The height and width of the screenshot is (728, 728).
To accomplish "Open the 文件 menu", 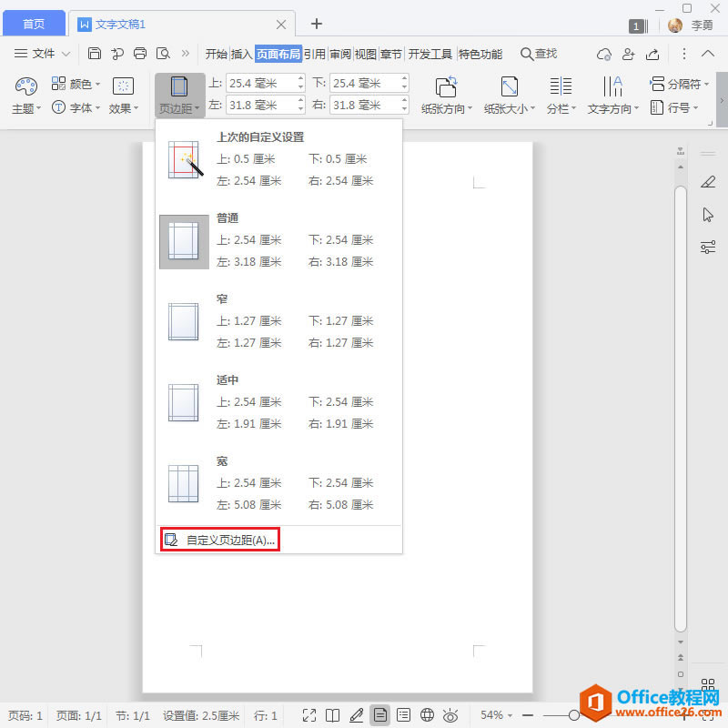I will pyautogui.click(x=42, y=54).
